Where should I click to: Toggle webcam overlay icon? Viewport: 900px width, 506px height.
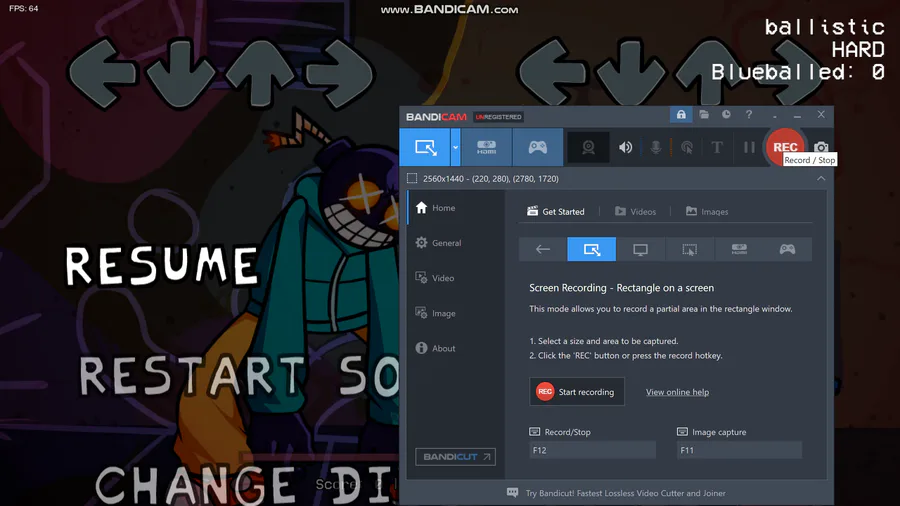click(x=588, y=147)
